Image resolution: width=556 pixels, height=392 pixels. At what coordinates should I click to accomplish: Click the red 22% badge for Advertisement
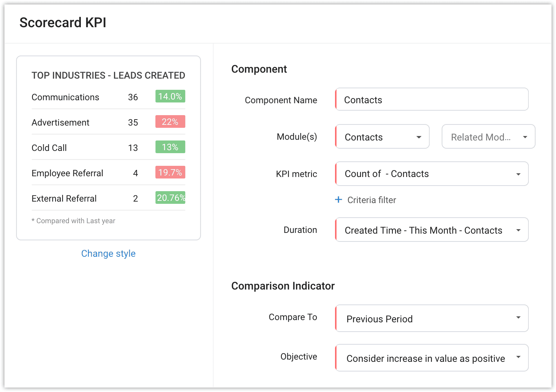[170, 122]
